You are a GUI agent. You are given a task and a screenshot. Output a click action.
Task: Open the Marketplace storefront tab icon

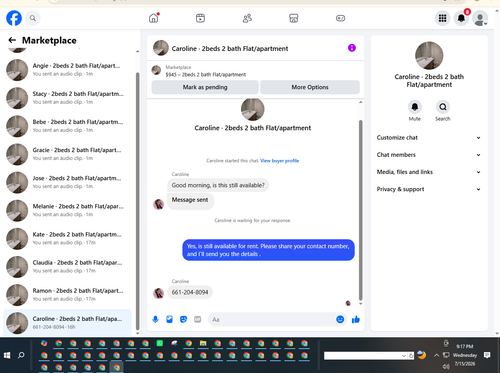[x=294, y=18]
